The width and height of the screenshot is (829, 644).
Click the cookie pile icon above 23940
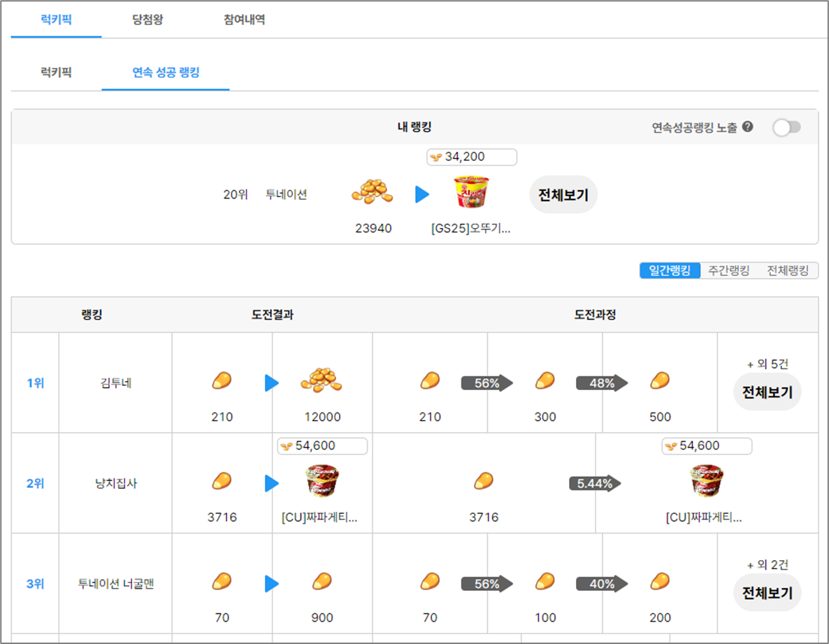pyautogui.click(x=372, y=192)
